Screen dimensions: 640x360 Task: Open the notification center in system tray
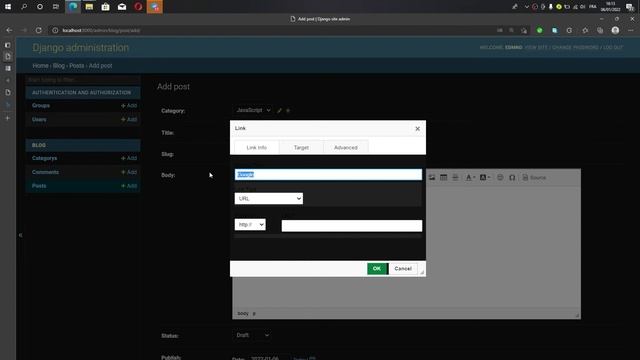630,7
